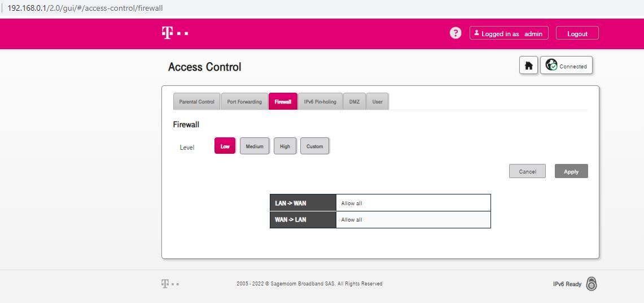Log out of the router admin
Viewport: 644px width, 303px height.
[577, 33]
